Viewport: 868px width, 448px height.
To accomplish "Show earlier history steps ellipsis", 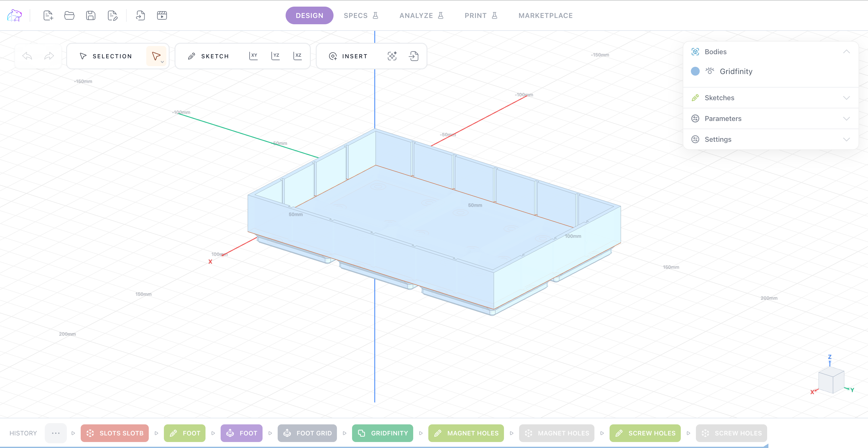I will click(55, 433).
